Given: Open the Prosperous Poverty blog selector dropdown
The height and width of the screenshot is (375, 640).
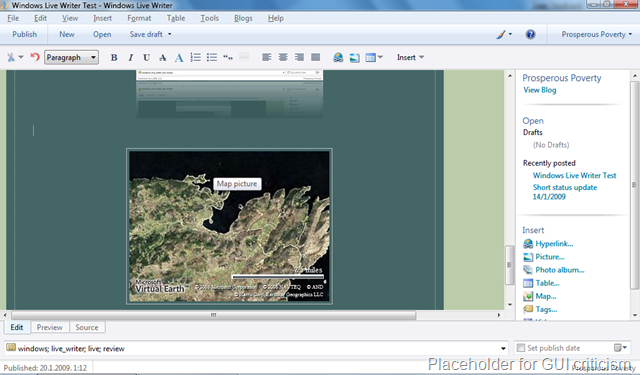Looking at the screenshot, I should [x=596, y=35].
